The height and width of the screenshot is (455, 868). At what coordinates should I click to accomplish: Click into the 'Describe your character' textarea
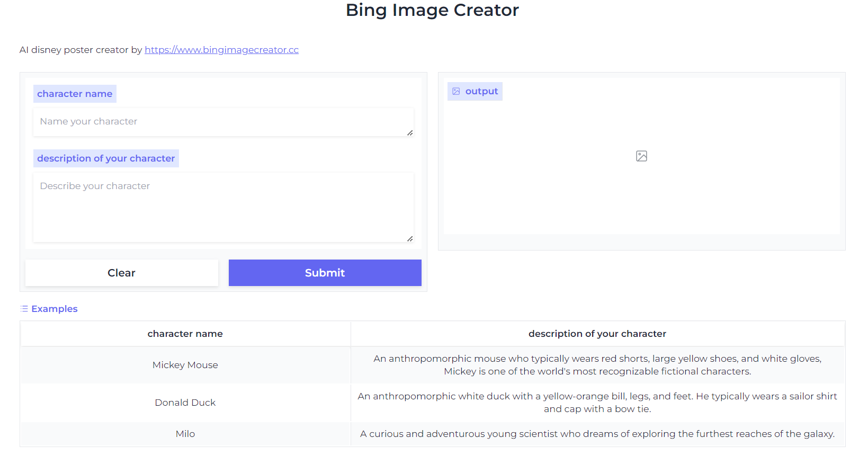tap(222, 207)
